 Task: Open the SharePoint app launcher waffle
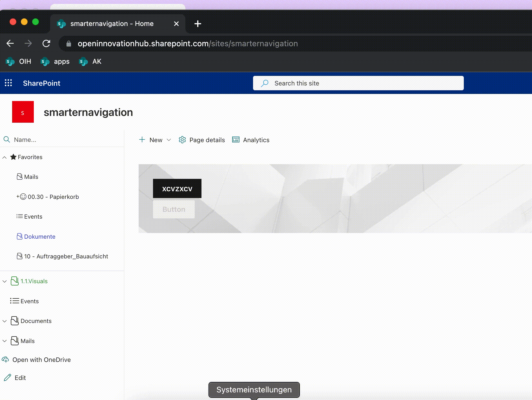8,83
